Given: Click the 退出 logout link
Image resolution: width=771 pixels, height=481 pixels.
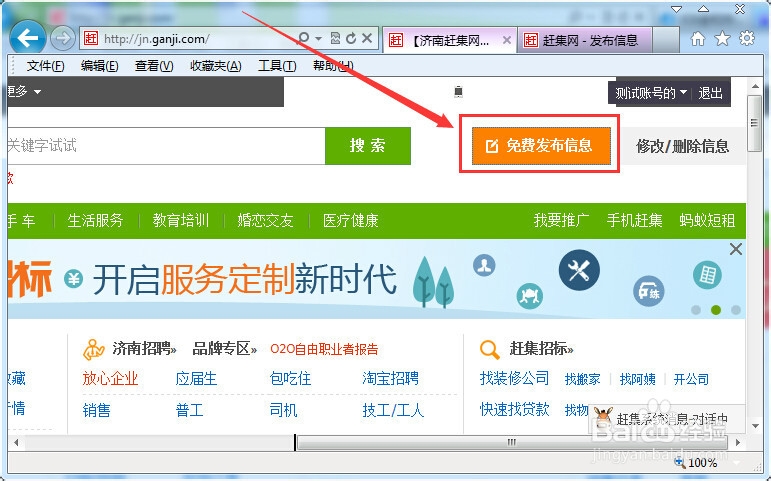Looking at the screenshot, I should (710, 93).
